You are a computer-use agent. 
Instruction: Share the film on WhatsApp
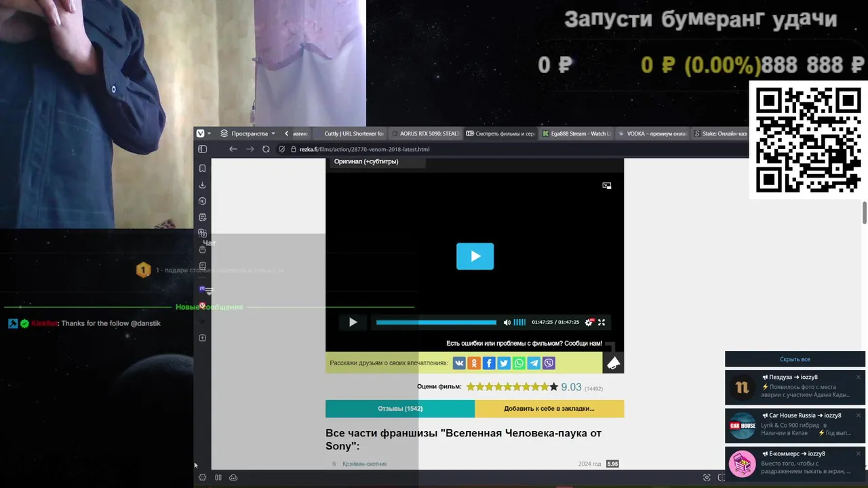[519, 363]
